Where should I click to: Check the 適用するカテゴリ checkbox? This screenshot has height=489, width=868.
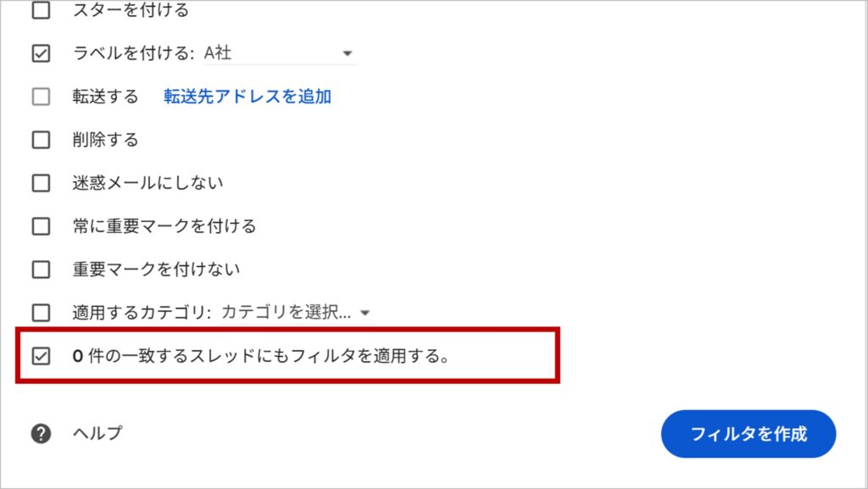pos(41,313)
